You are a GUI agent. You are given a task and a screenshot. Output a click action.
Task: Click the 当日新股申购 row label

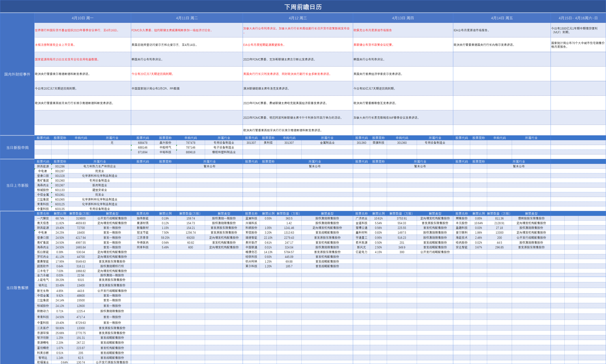[17, 147]
